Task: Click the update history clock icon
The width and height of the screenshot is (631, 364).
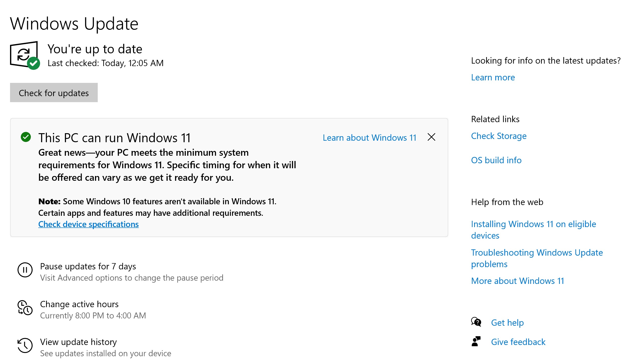Action: coord(25,345)
